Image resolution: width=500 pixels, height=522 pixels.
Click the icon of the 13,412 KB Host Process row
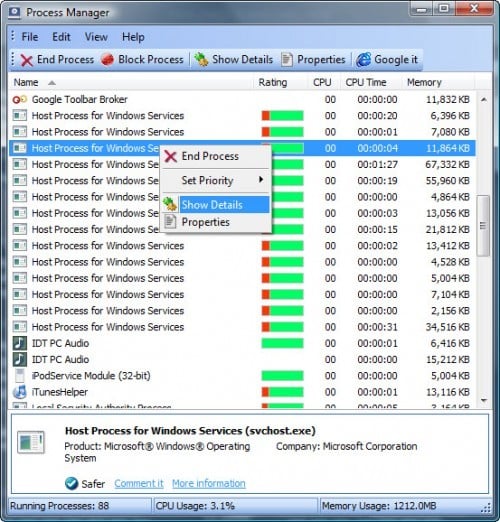pyautogui.click(x=20, y=246)
